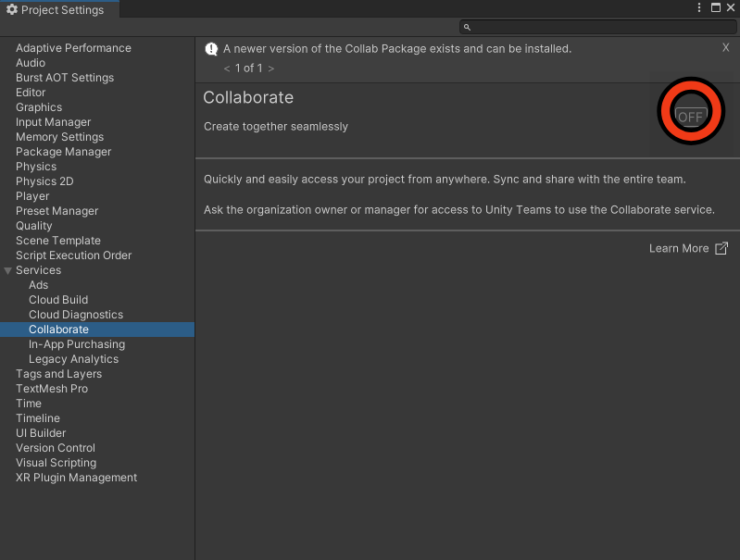Click the 'Create together seamlessly' text
The height and width of the screenshot is (560, 740).
click(276, 127)
